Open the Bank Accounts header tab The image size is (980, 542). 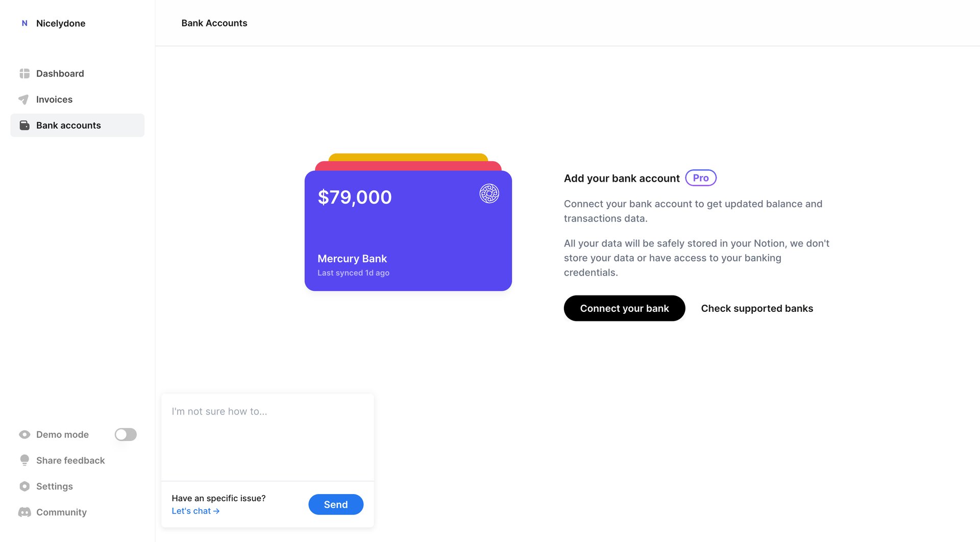pyautogui.click(x=214, y=23)
